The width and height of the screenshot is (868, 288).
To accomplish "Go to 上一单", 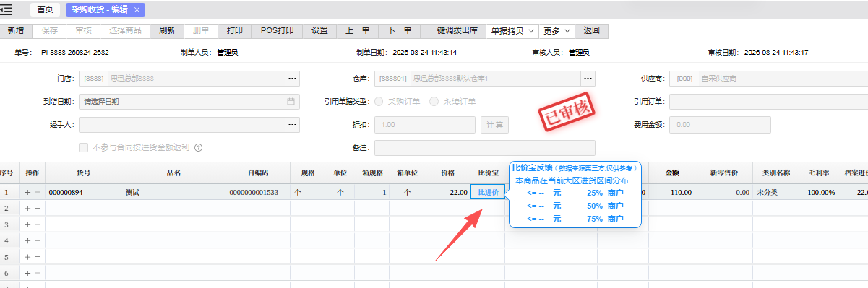I will [x=357, y=30].
